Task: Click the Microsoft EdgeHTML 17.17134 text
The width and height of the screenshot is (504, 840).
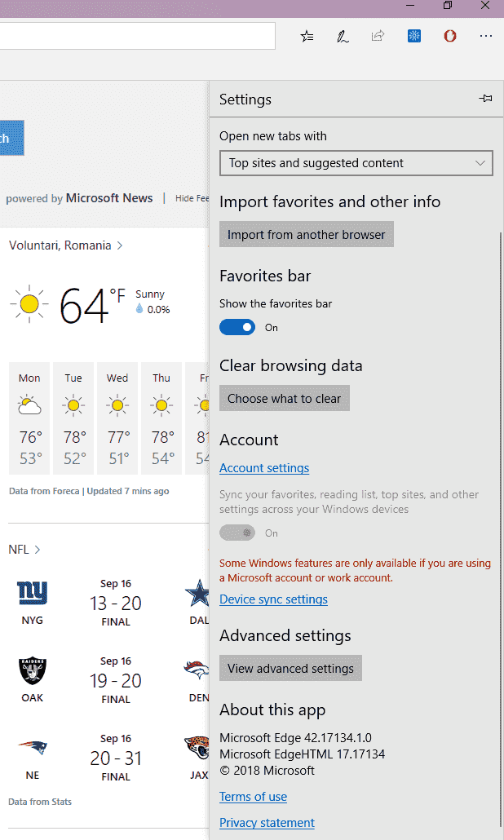Action: 302,754
